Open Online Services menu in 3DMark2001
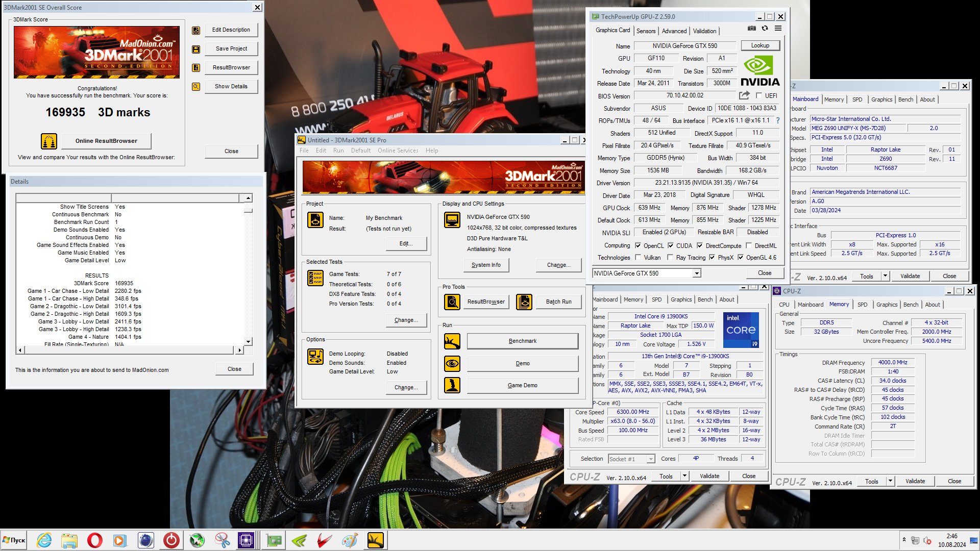 tap(398, 151)
